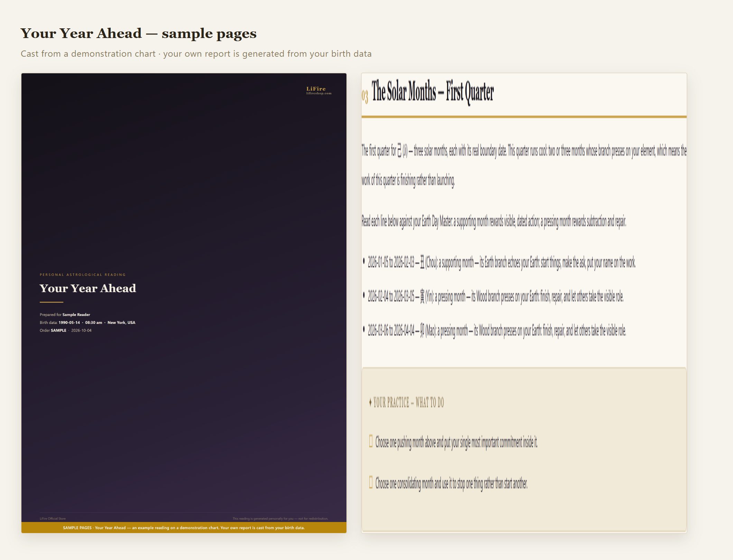Click 'YOUR PRACTICE – WHAT TO DO' heading
This screenshot has height=560, width=733.
(406, 402)
